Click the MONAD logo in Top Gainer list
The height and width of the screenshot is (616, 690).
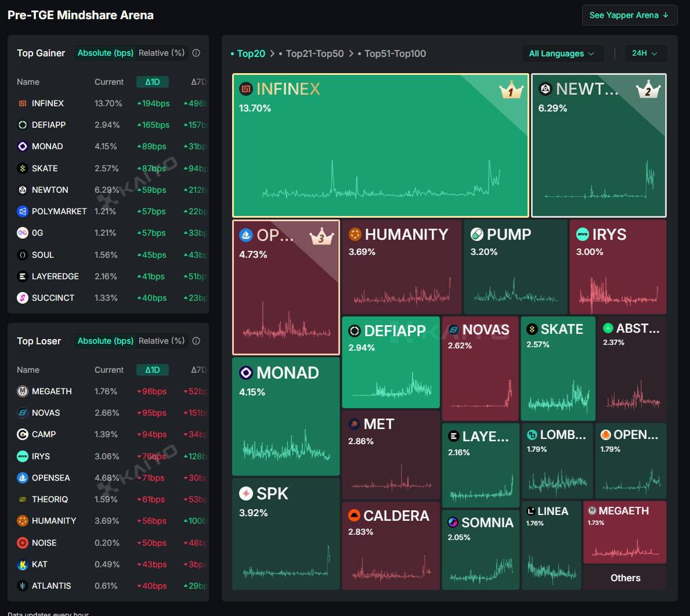[x=23, y=146]
